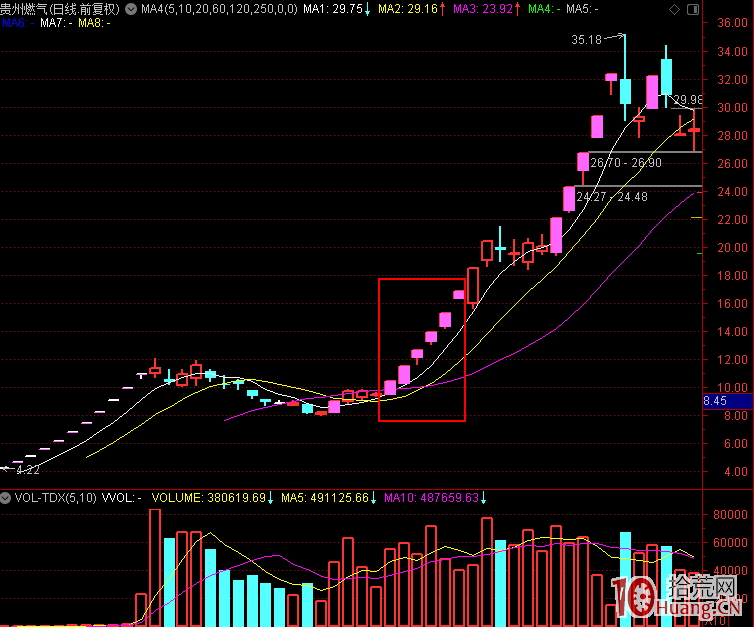Screen dimensions: 754x627
Task: Click the MA8: - yellow label
Action: pyautogui.click(x=94, y=23)
